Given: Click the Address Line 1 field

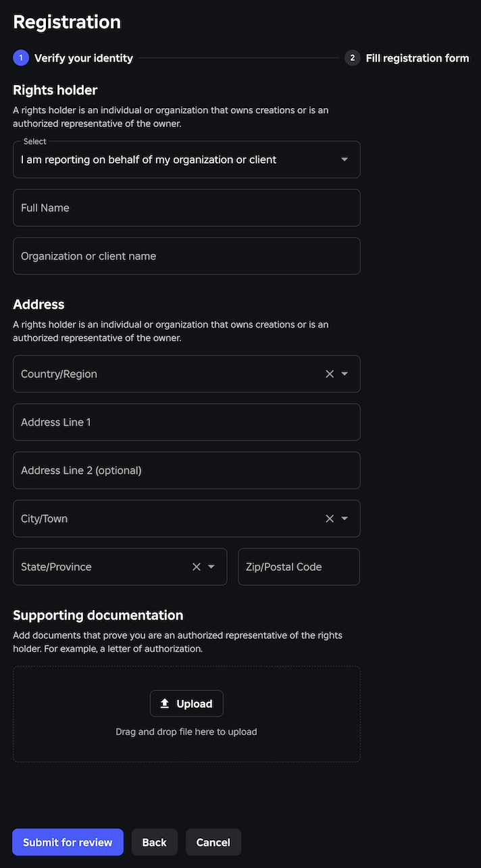Looking at the screenshot, I should point(186,422).
